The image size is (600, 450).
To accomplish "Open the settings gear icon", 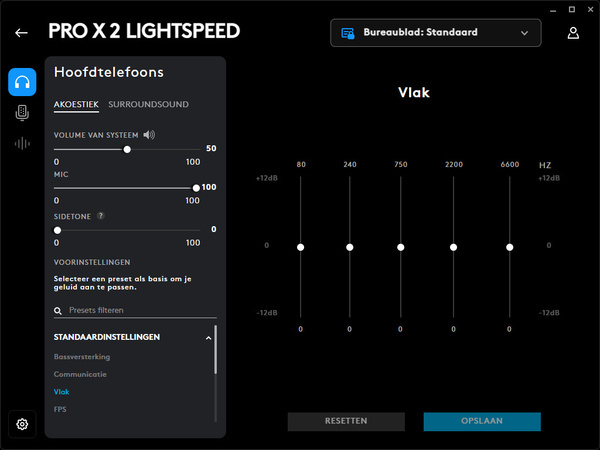I will click(x=22, y=424).
